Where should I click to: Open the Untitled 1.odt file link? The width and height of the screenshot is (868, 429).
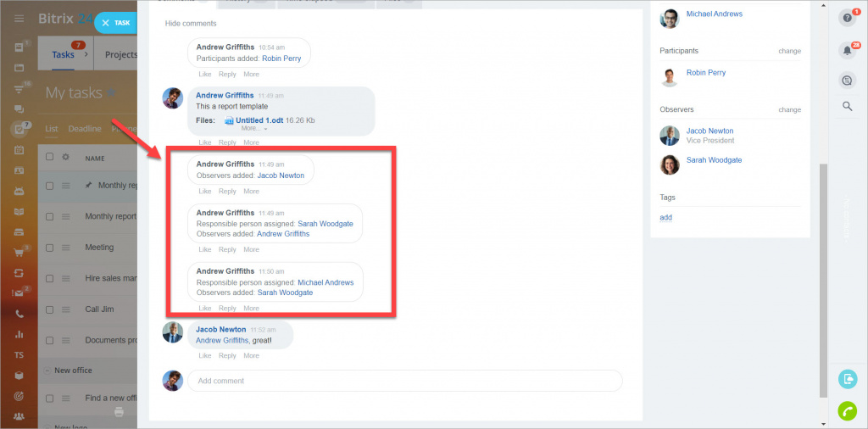click(x=259, y=120)
